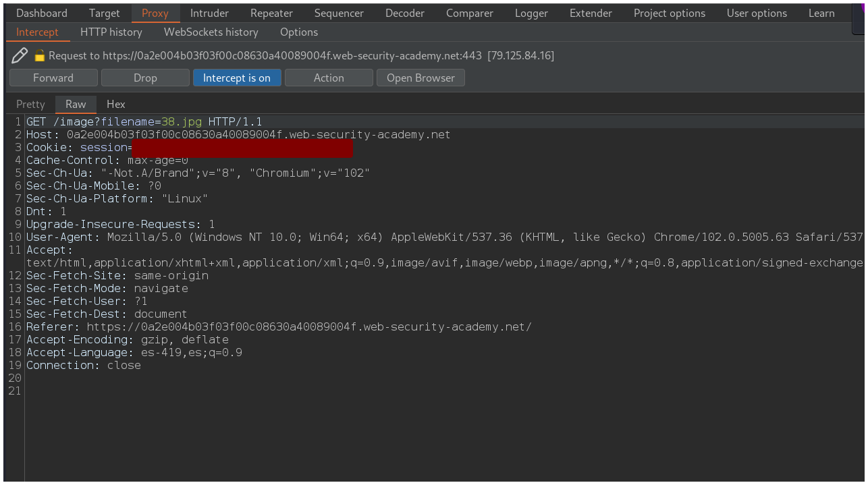Open the Dashboard tab

pyautogui.click(x=42, y=13)
